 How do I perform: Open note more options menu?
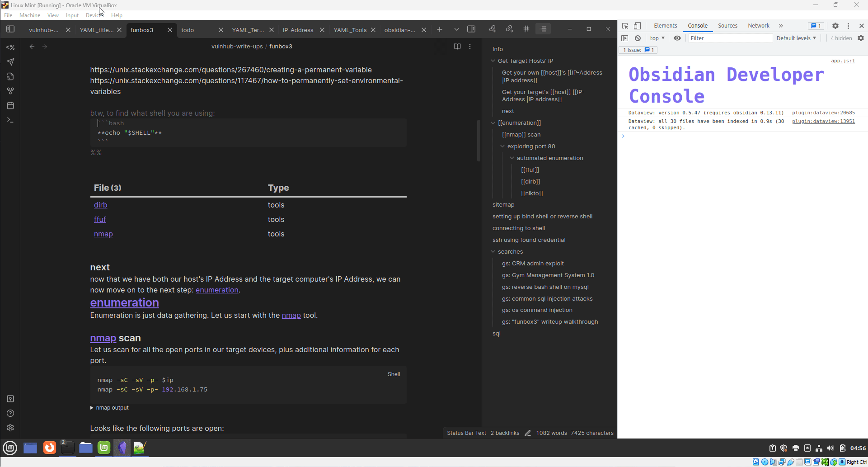click(470, 47)
